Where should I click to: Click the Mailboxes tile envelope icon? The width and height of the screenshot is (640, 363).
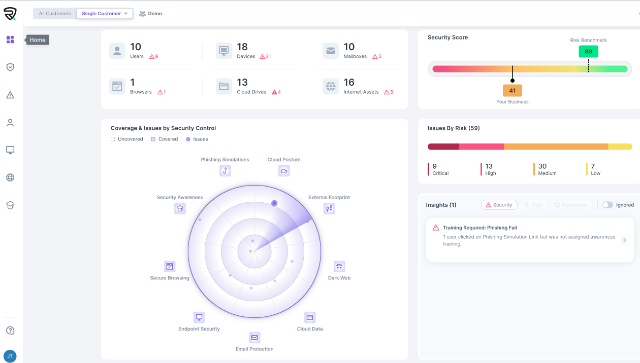pos(331,51)
